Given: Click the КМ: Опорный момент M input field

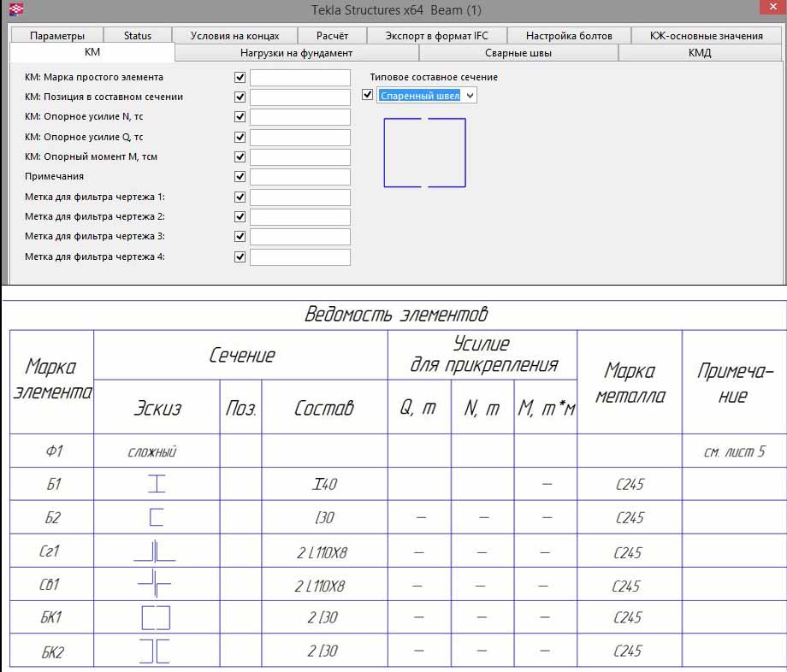Looking at the screenshot, I should pos(299,157).
